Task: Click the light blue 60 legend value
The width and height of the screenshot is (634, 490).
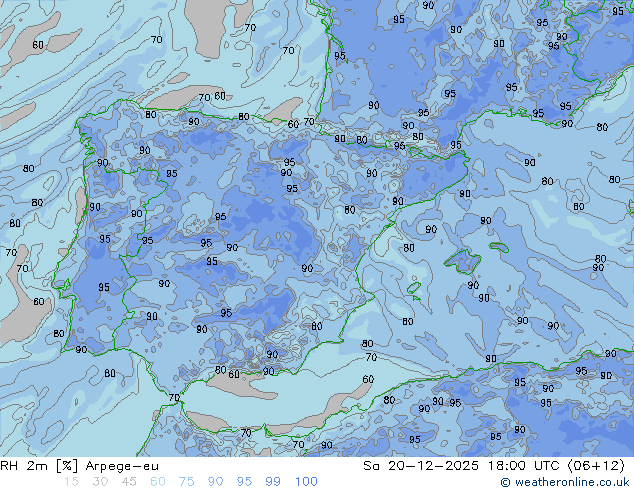Action: (x=158, y=482)
